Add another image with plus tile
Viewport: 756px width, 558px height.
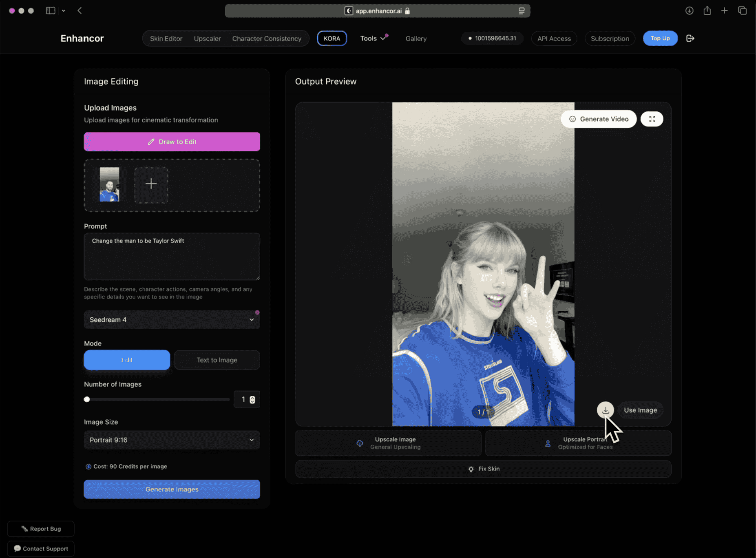click(151, 184)
